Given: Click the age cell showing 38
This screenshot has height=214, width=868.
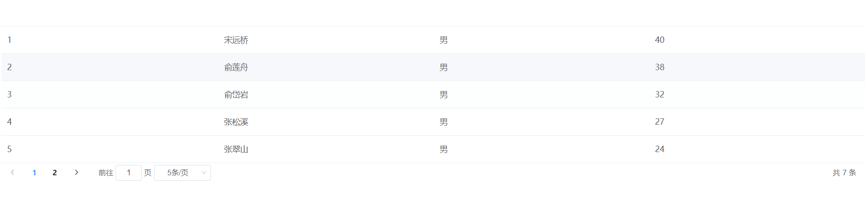Looking at the screenshot, I should [x=659, y=67].
